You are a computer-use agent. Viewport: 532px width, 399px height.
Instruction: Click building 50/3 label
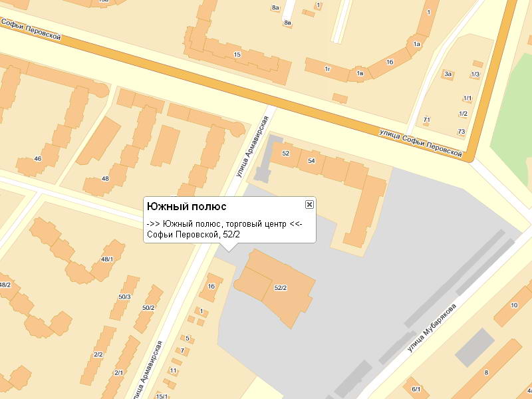pos(124,297)
